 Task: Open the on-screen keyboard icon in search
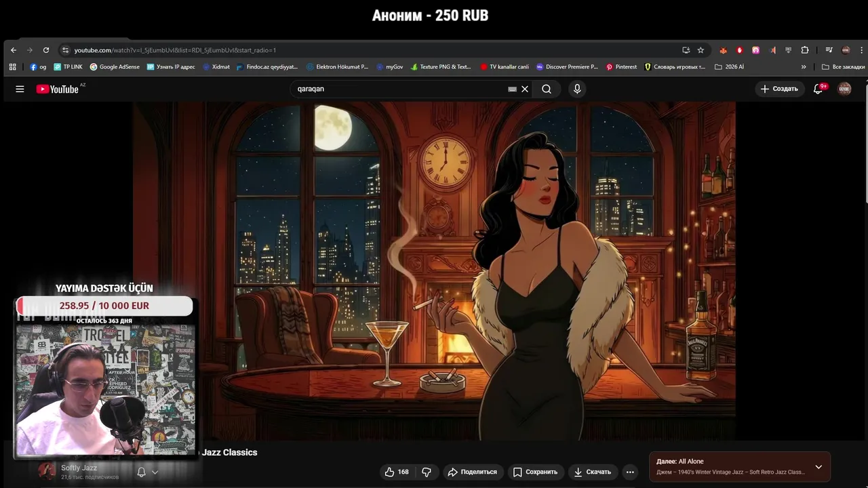512,89
